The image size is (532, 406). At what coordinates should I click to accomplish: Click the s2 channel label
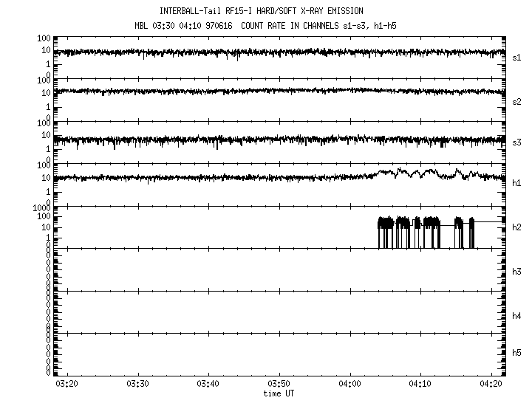pos(517,101)
